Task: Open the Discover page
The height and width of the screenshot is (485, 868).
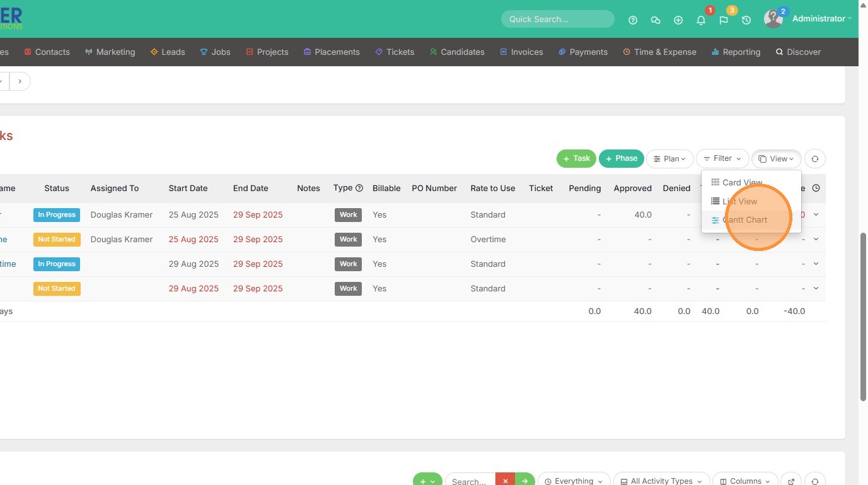Action: (798, 52)
